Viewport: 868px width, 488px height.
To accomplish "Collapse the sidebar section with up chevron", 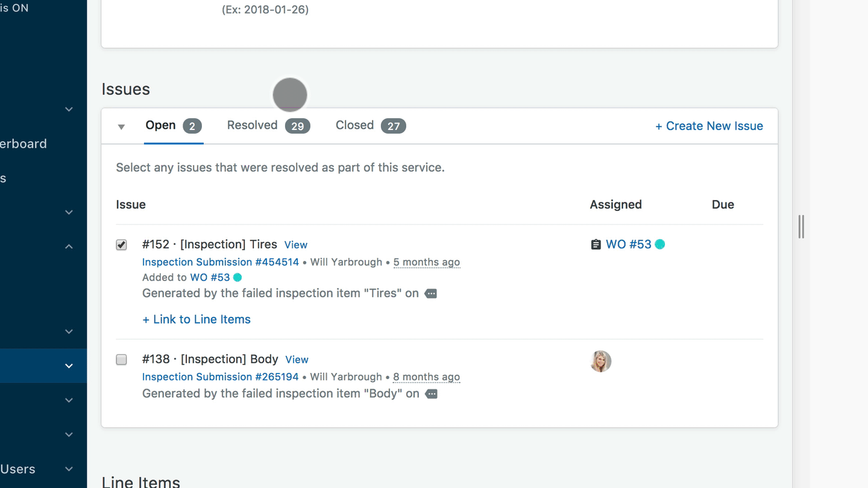I will [x=69, y=246].
